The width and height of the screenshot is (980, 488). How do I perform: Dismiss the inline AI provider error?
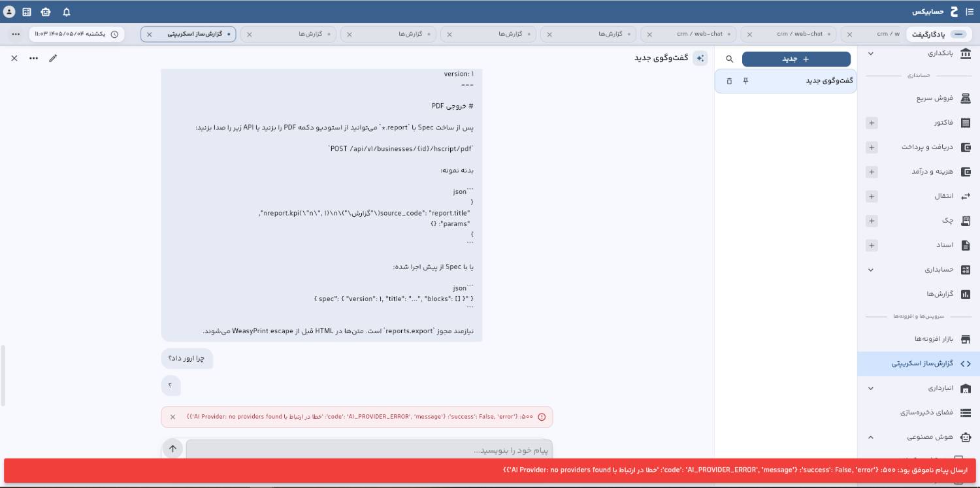point(172,417)
